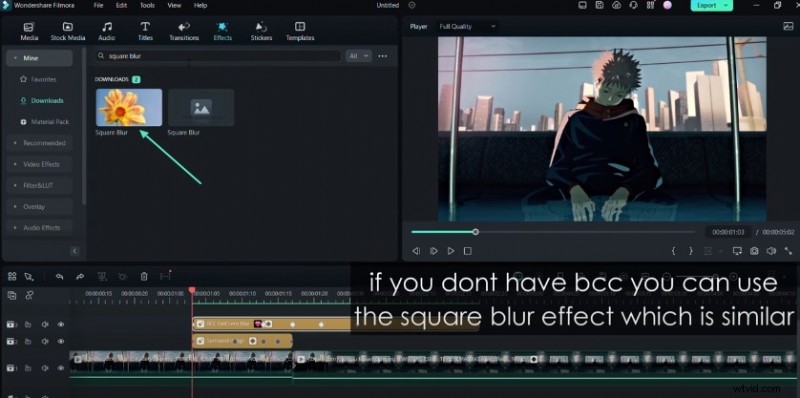
Task: Expand the Overlay category
Action: tap(39, 207)
